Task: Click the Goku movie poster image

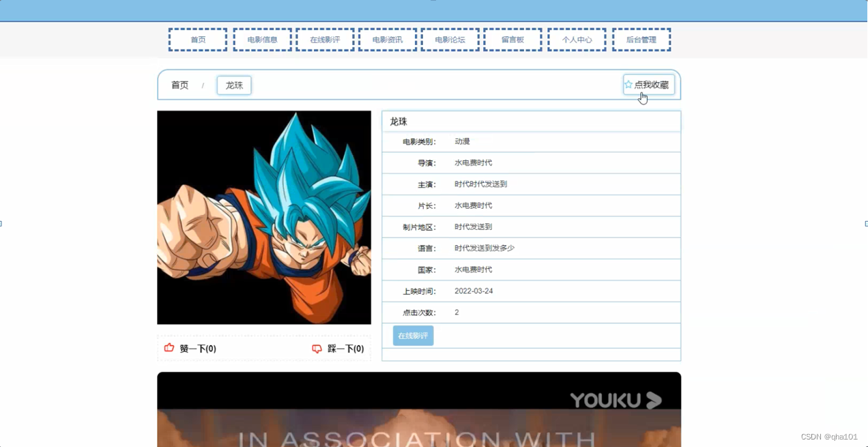Action: (x=264, y=218)
